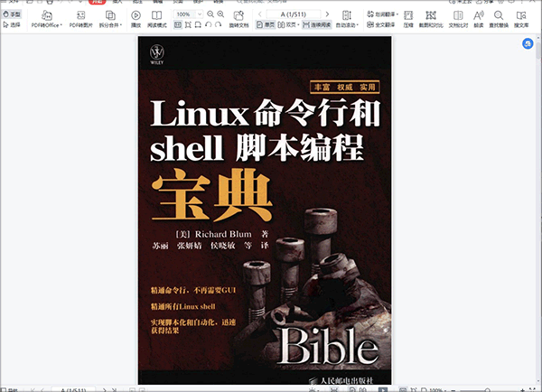
Task: Fit the page to window
Action: click(188, 25)
